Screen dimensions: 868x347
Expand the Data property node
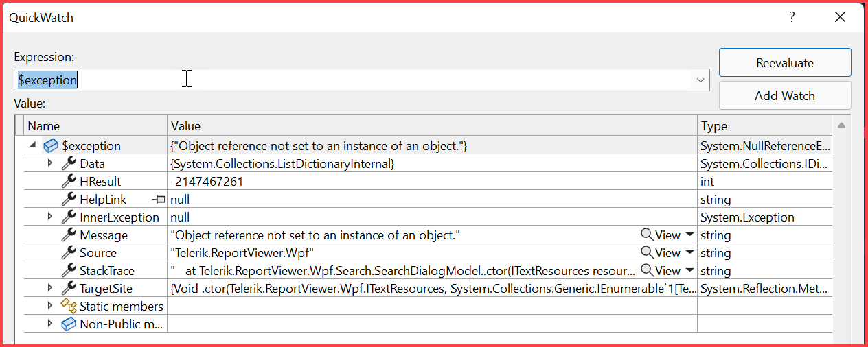click(49, 164)
